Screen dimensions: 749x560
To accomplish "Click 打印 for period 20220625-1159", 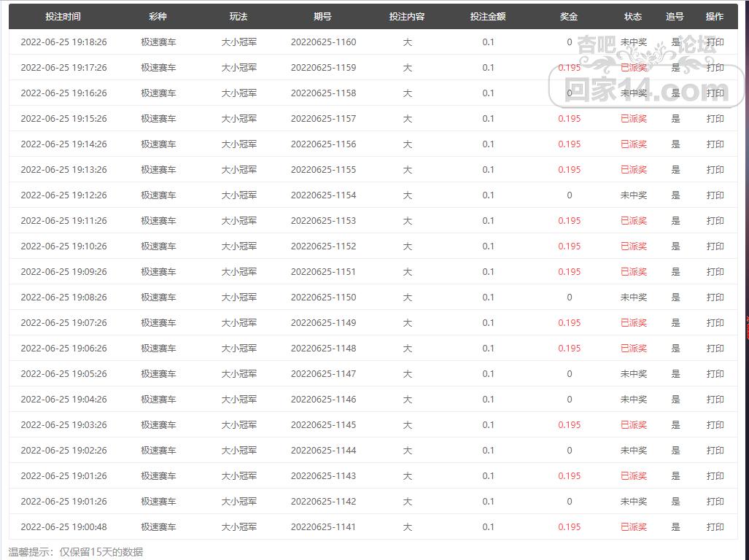I will coord(715,67).
